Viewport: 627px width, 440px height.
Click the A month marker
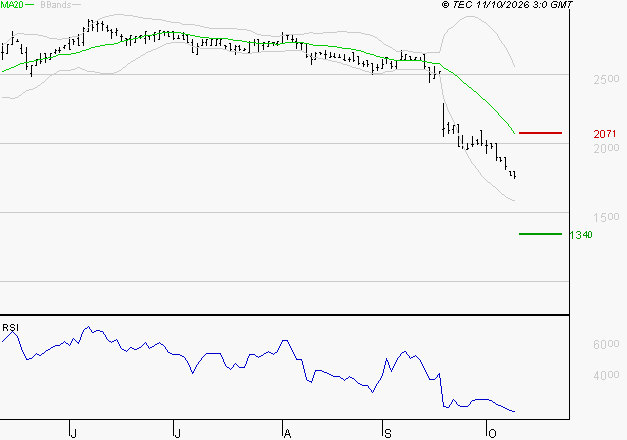[287, 433]
